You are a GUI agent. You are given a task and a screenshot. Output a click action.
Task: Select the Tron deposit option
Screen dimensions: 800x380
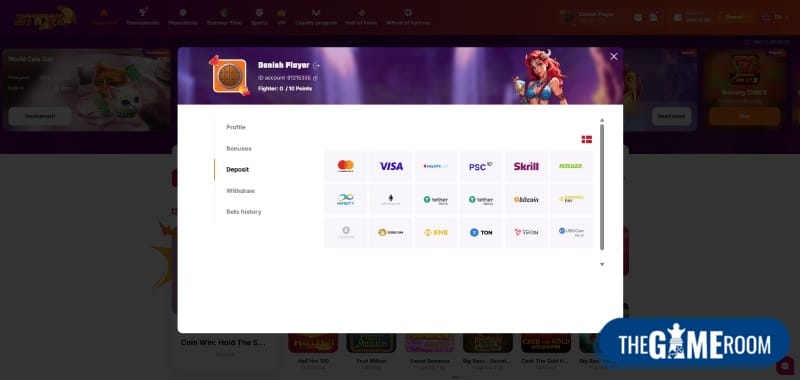coord(526,233)
